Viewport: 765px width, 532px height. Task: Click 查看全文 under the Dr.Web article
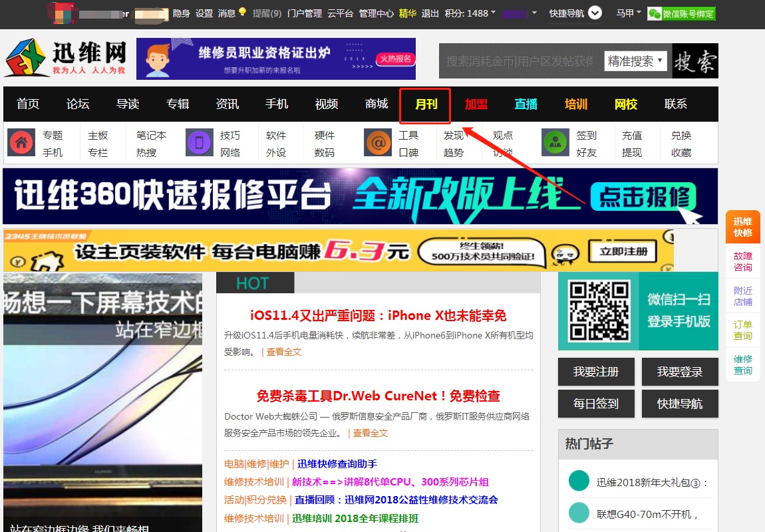click(x=371, y=433)
